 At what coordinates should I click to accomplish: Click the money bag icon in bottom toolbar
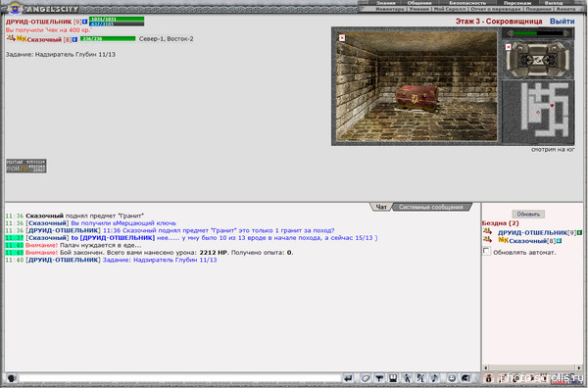click(489, 378)
